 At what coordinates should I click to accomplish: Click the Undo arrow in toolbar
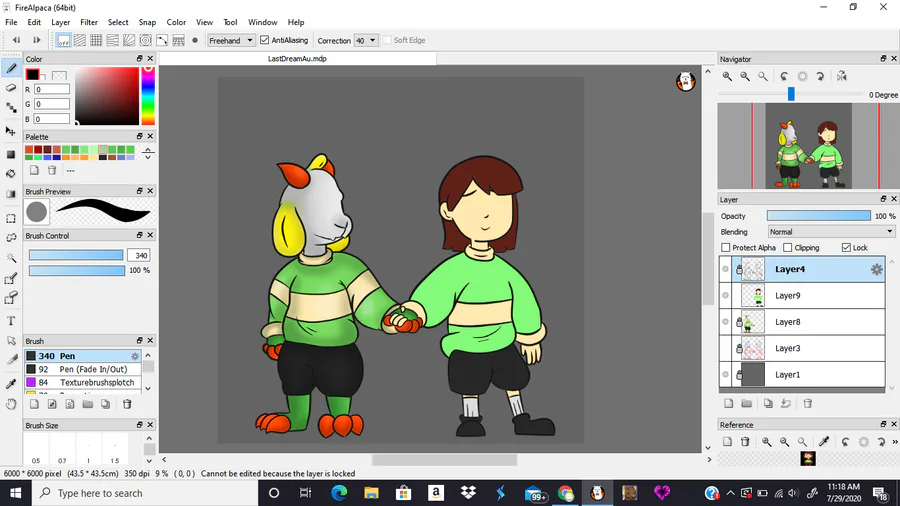[x=17, y=40]
